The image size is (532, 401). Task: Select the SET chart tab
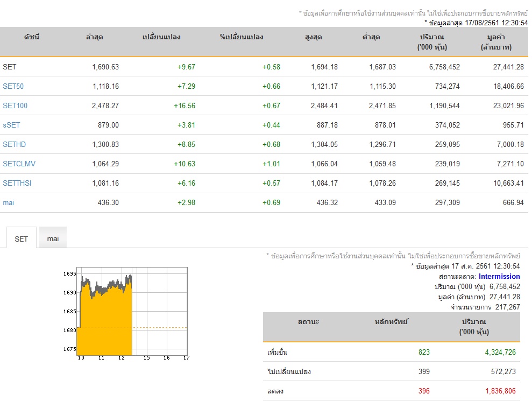click(21, 238)
